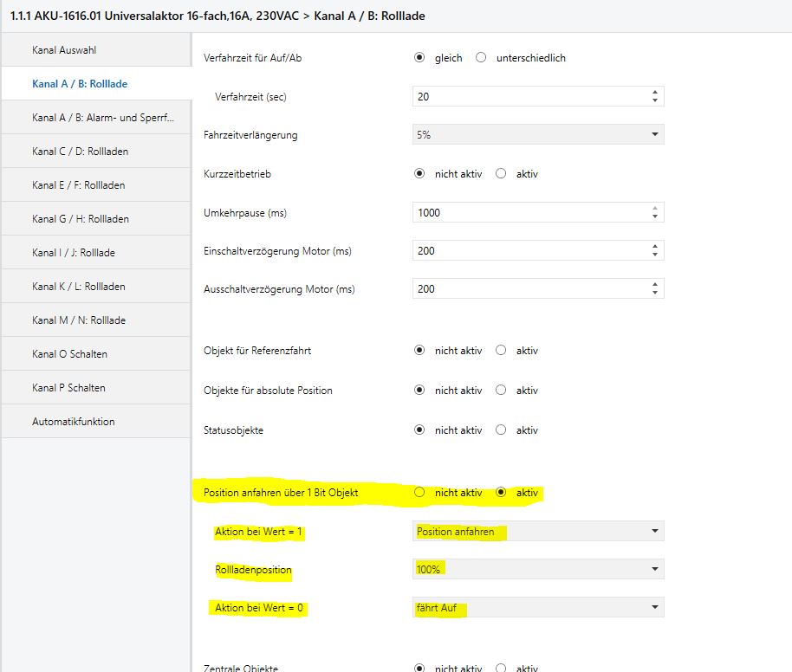Switch to 'Kanal A / B: Alarm- und Sperrf...' tab

pyautogui.click(x=95, y=118)
